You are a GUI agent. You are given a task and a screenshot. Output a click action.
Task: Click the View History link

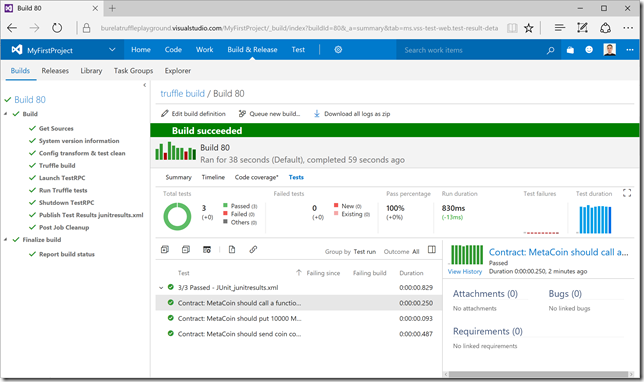coord(465,272)
